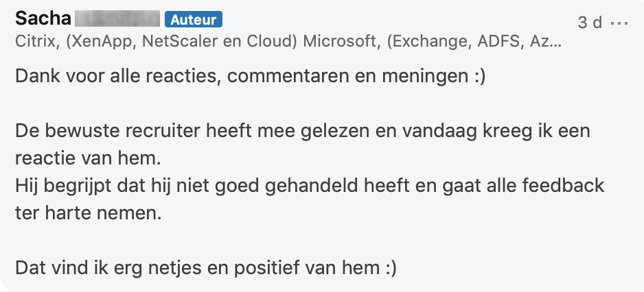Click the sentence "Dat vind ik erg netjes"
This screenshot has width=644, height=292.
pos(205,267)
